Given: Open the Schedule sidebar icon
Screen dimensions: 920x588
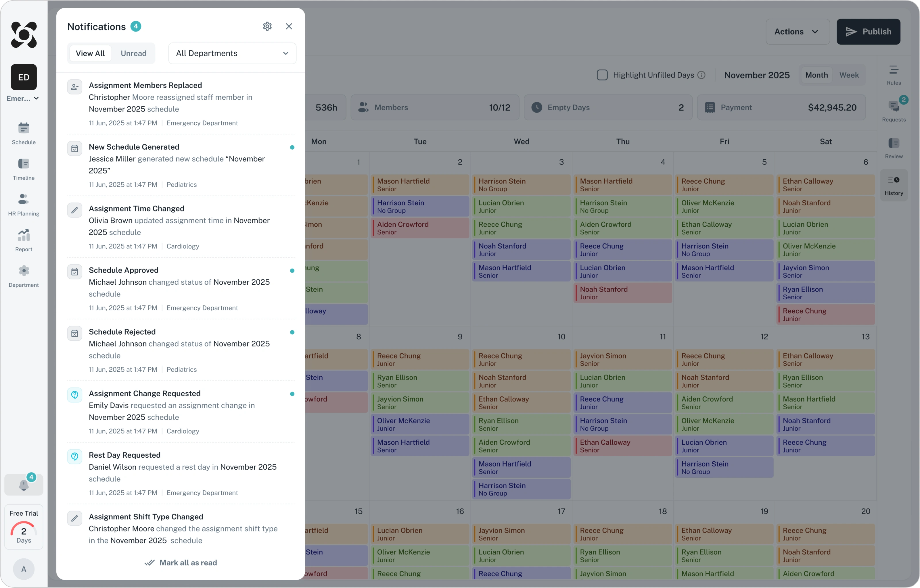Looking at the screenshot, I should (24, 133).
